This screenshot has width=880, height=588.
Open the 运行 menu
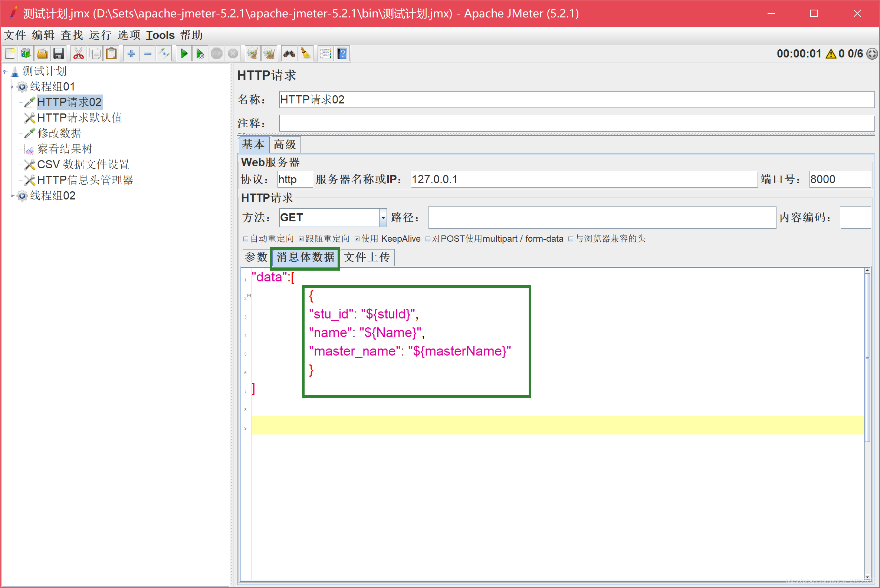click(100, 35)
